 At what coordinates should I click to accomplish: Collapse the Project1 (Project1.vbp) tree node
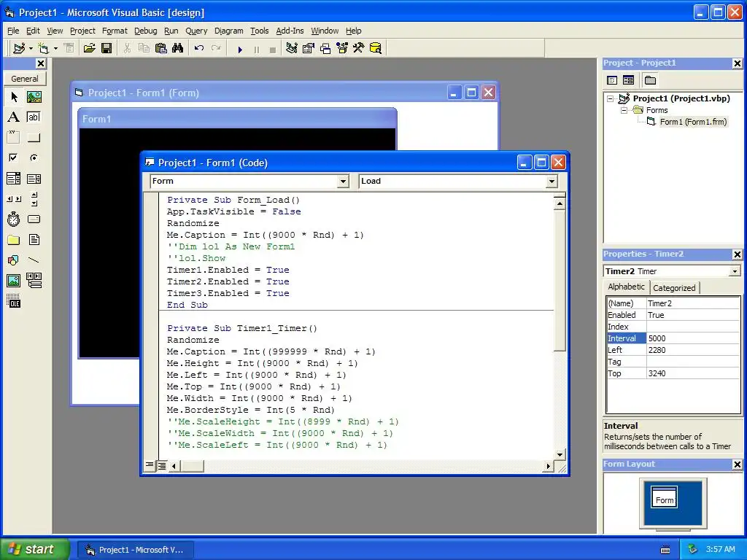tap(611, 98)
